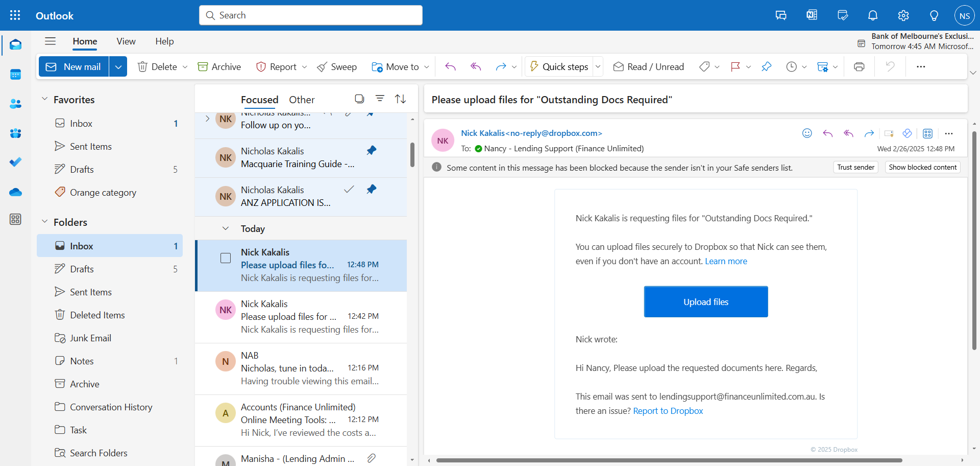Open the Calendar icon in left rail
Image resolution: width=980 pixels, height=466 pixels.
(x=15, y=75)
